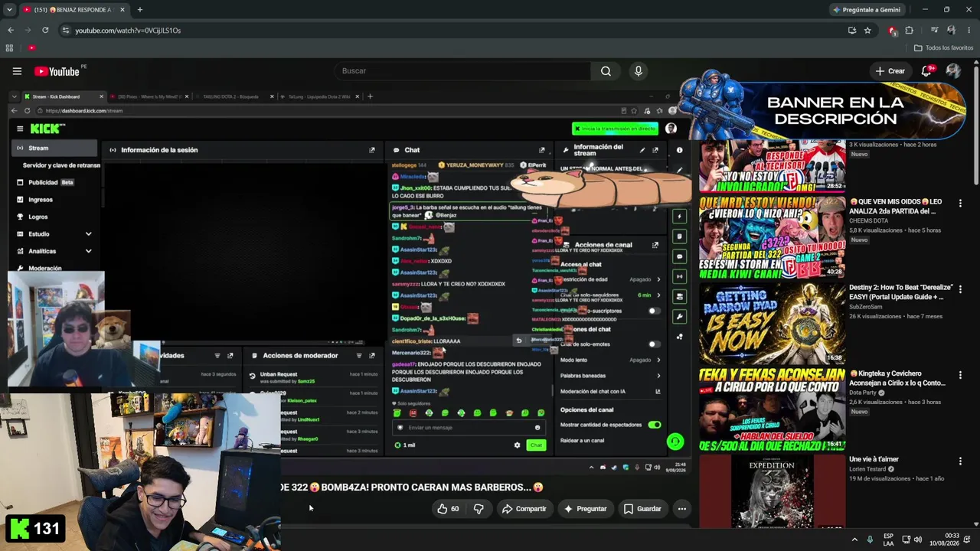
Task: Save the video with Guardar
Action: pos(642,509)
